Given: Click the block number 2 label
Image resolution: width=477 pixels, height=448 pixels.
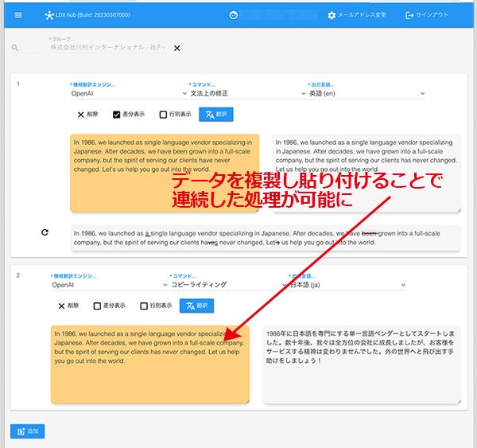Looking at the screenshot, I should [18, 275].
